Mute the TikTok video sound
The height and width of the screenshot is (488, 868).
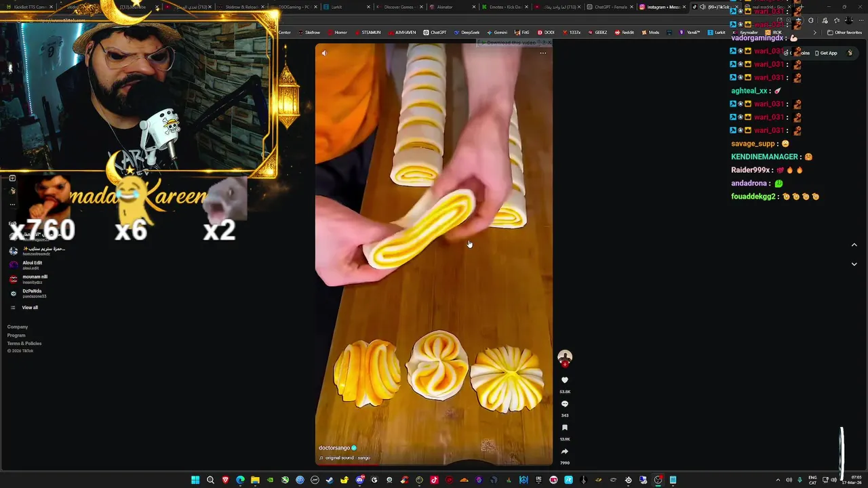(x=323, y=53)
